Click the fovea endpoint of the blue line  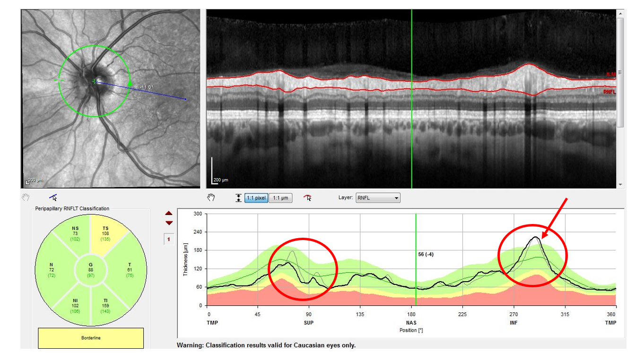pyautogui.click(x=185, y=99)
